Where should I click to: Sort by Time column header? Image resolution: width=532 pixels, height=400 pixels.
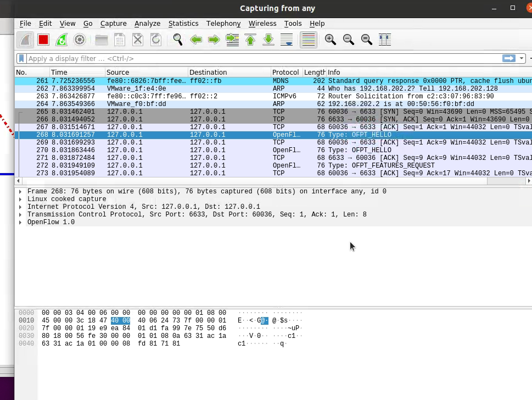click(77, 73)
